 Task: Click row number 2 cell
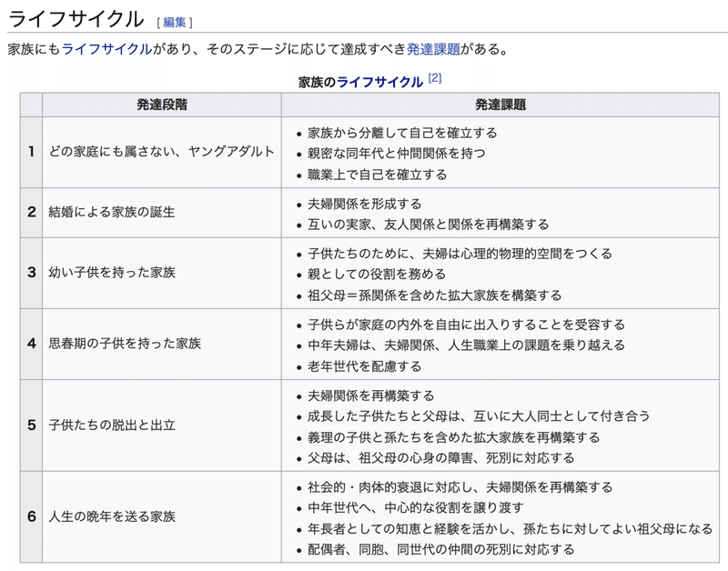pyautogui.click(x=31, y=213)
